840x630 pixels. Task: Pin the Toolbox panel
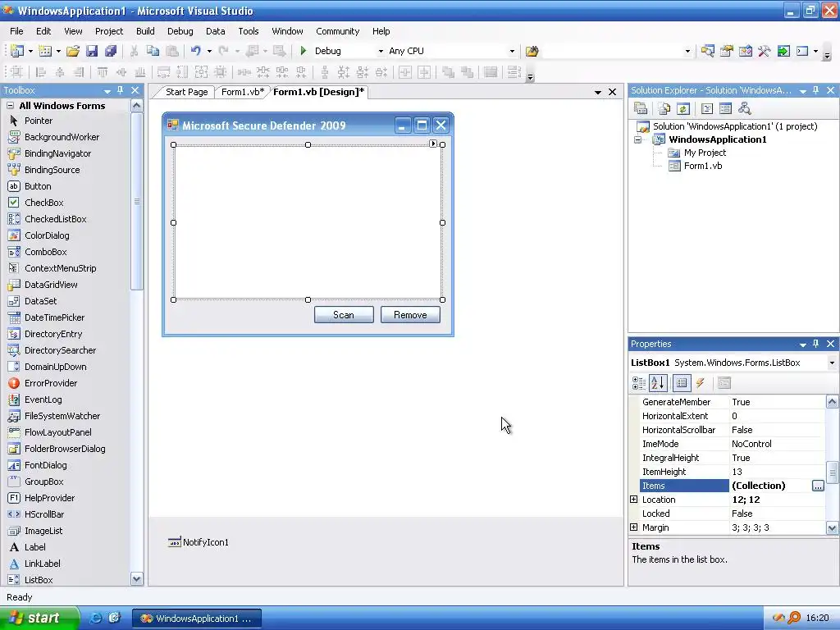tap(121, 90)
